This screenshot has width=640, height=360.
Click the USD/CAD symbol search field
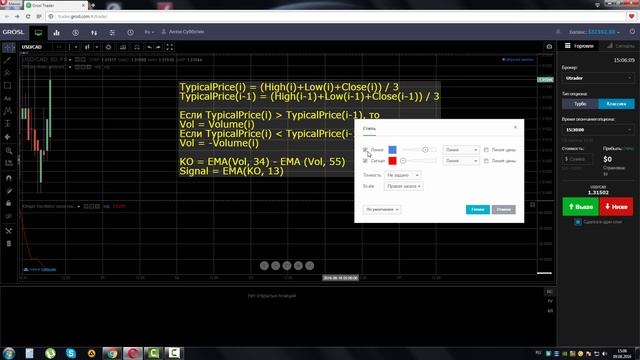tap(36, 47)
